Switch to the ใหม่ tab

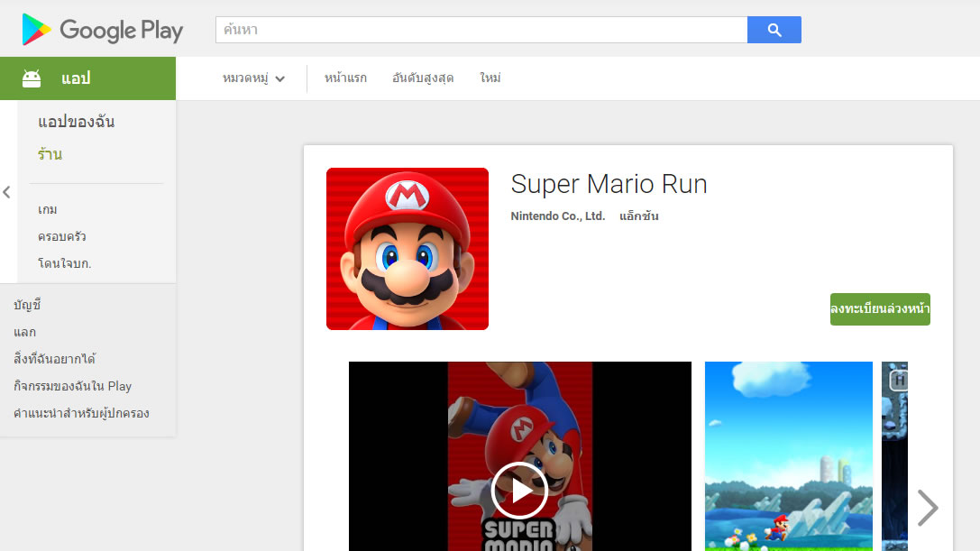(x=490, y=78)
